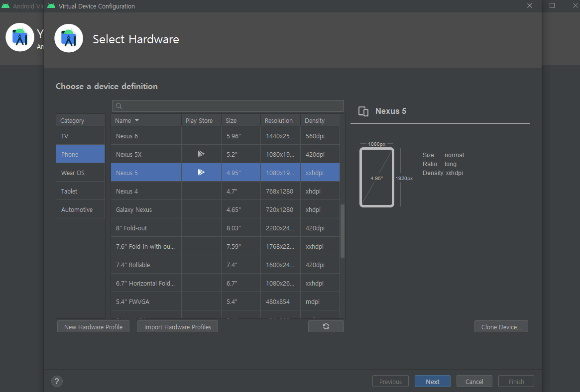Click the device table vertical scrollbar
Screen dimensions: 580x392
pyautogui.click(x=343, y=230)
